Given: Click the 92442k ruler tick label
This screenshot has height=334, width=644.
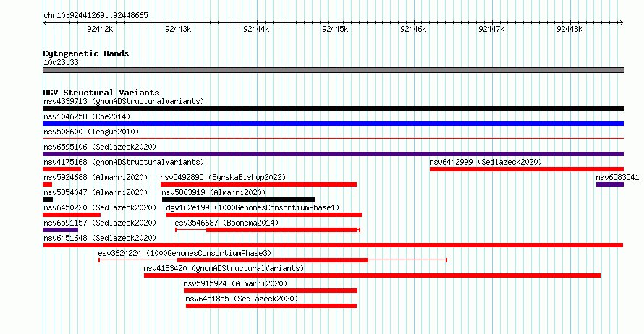Looking at the screenshot, I should point(100,29).
